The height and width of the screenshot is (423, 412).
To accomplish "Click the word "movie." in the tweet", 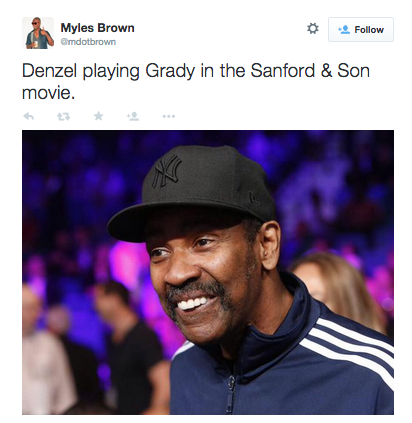I will pos(48,93).
